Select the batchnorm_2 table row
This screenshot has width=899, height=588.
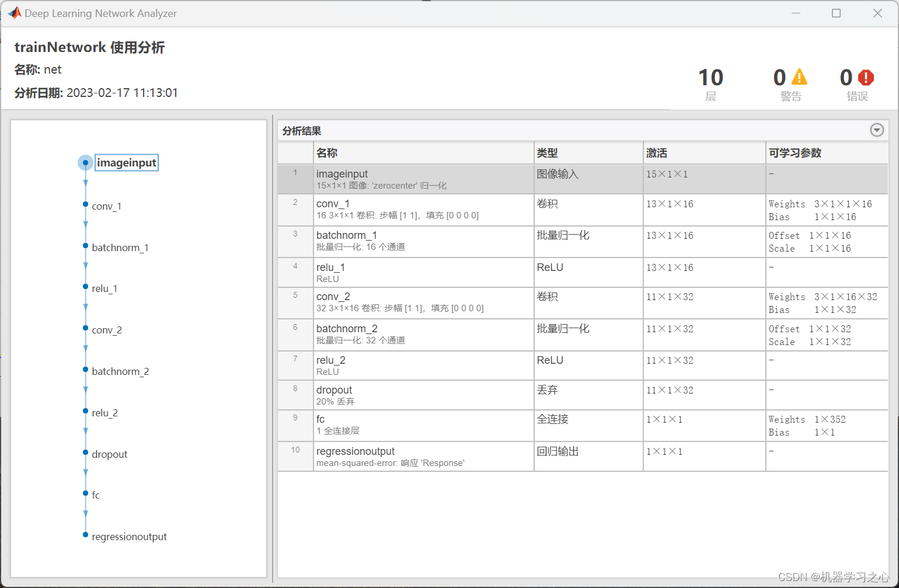tap(583, 335)
